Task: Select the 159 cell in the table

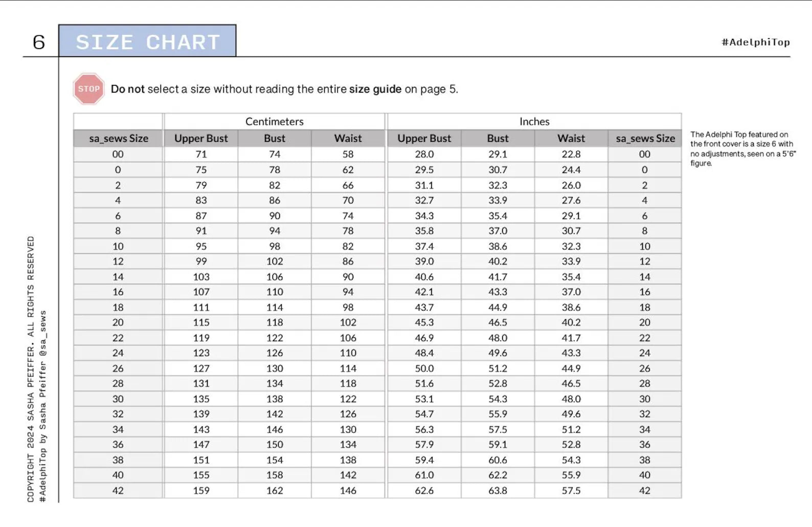Action: pos(201,491)
